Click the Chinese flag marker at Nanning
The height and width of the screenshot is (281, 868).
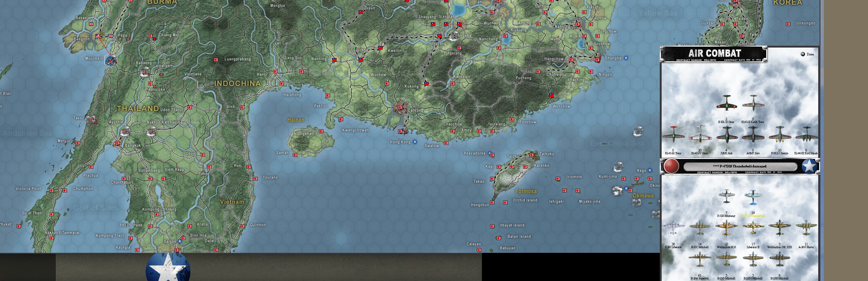pos(334,60)
